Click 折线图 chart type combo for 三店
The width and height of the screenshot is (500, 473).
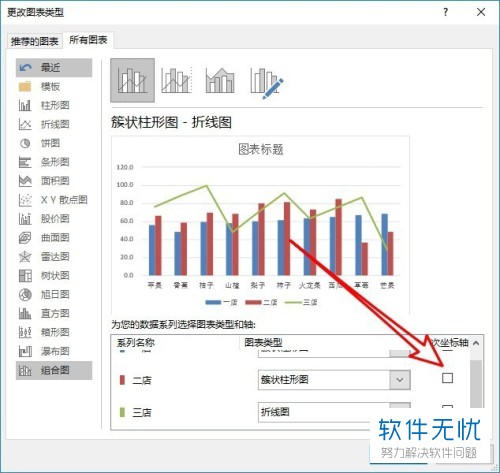coord(334,412)
